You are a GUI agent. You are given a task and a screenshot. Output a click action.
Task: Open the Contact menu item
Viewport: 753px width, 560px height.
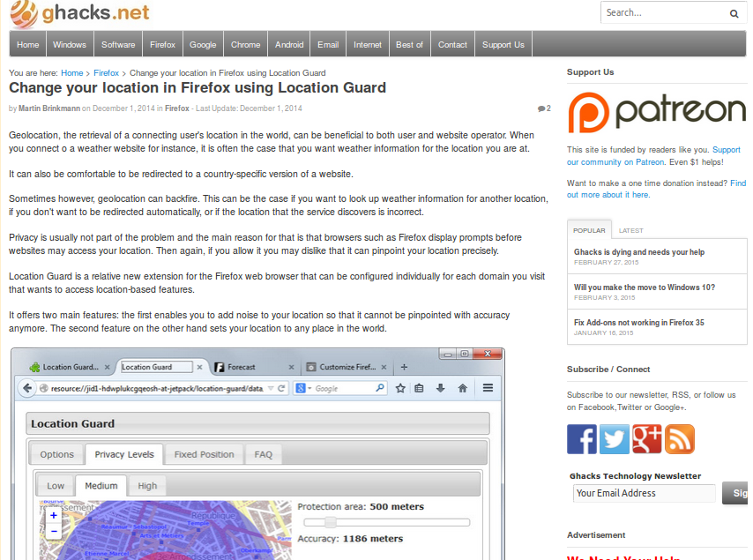(x=452, y=44)
